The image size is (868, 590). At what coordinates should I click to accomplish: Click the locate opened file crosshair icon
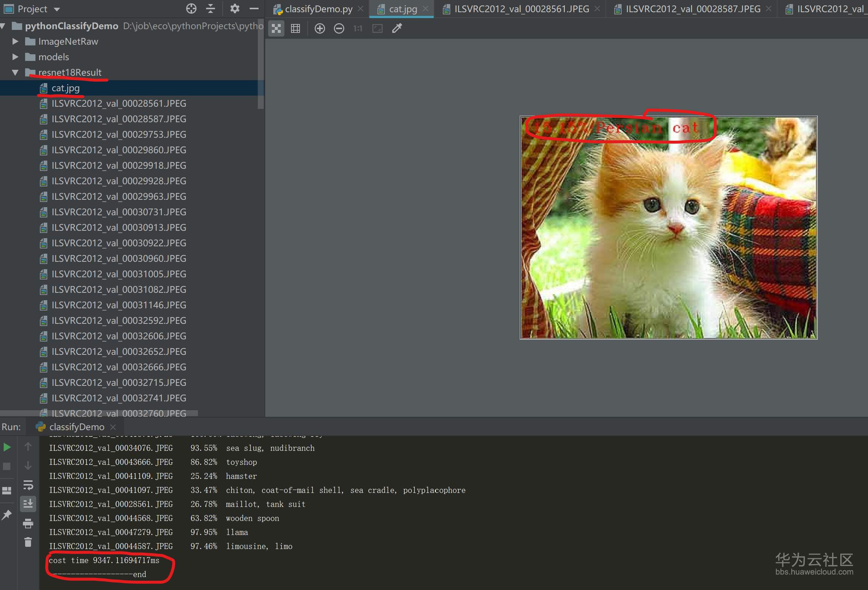point(191,8)
